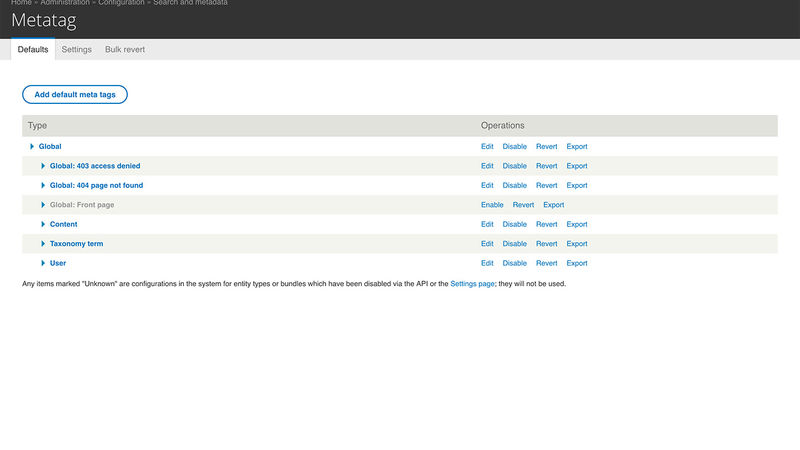
Task: Revert the Global defaults
Action: coord(546,146)
